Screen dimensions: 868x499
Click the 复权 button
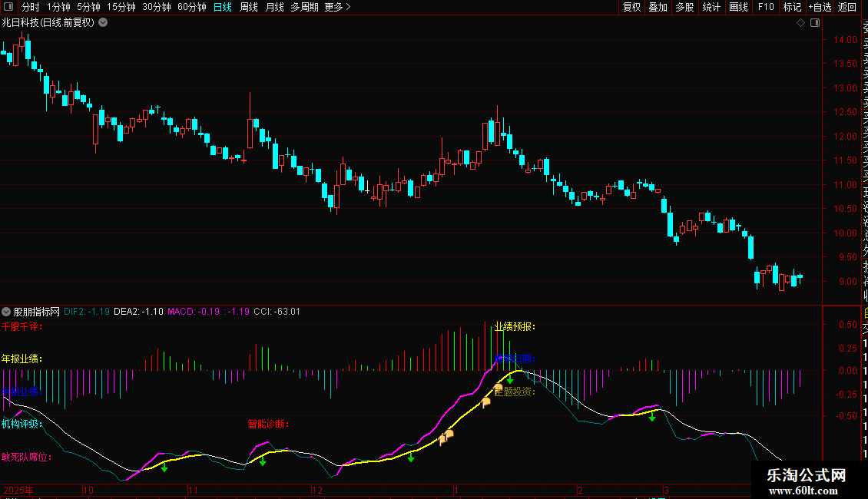coord(631,7)
